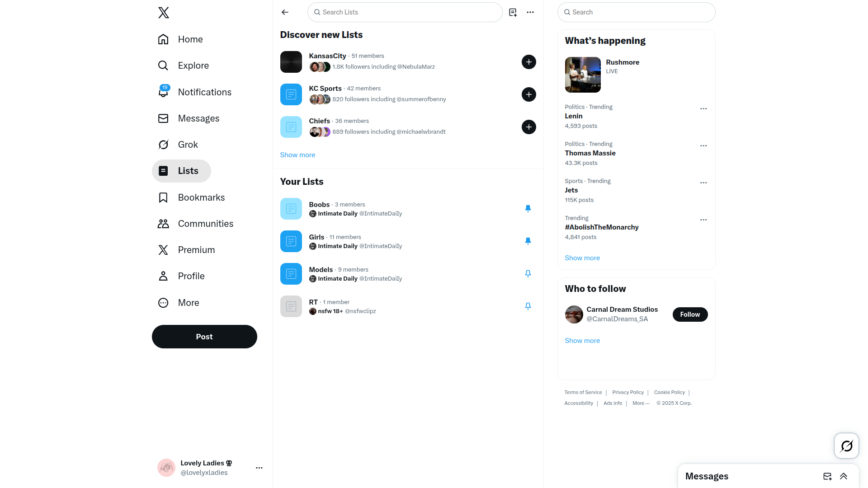The width and height of the screenshot is (868, 488).
Task: Expand the Messages drawer with double chevron
Action: pyautogui.click(x=844, y=476)
